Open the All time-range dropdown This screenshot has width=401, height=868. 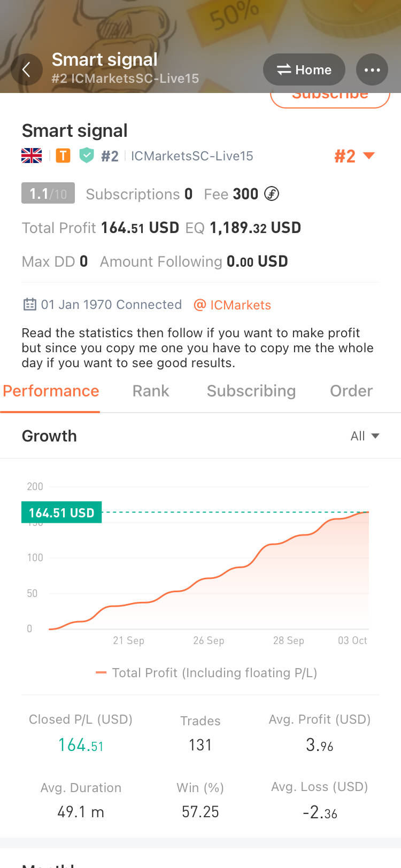click(365, 436)
